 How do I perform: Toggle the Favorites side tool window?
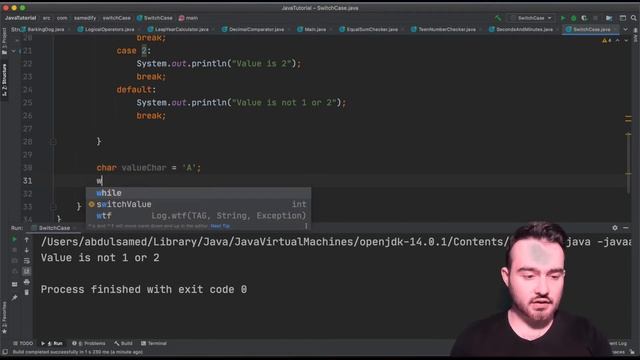[4, 318]
